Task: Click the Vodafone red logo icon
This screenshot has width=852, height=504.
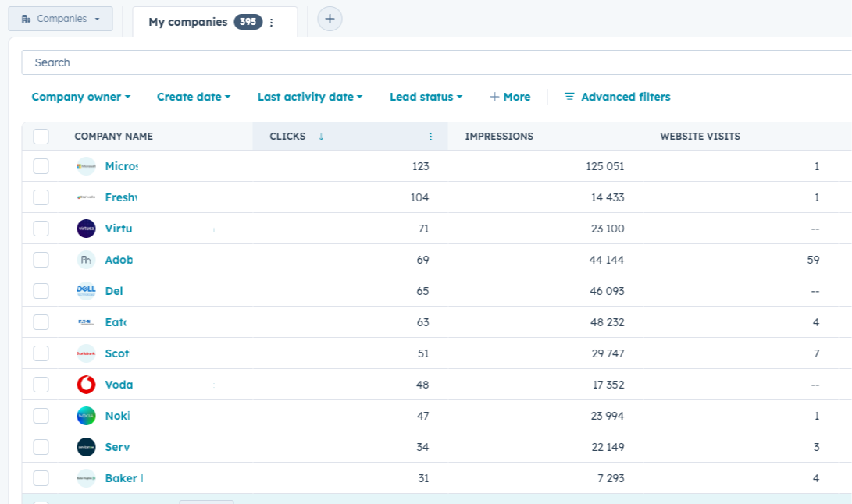Action: tap(86, 385)
